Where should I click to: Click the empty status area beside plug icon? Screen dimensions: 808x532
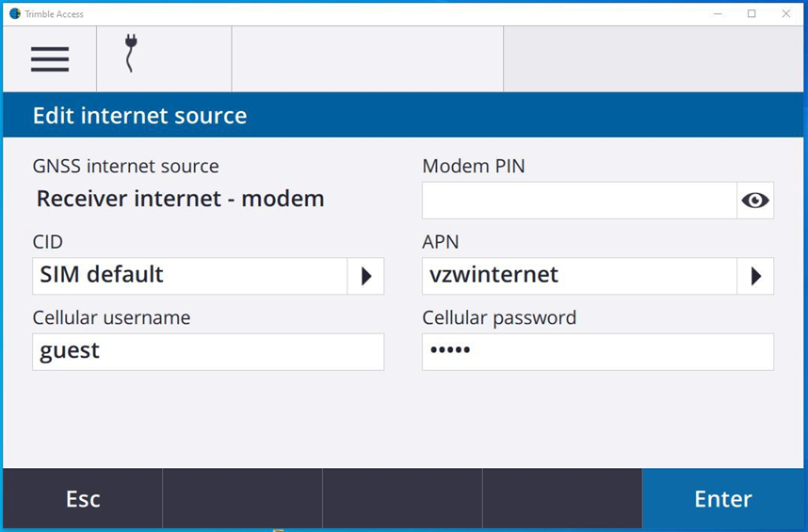367,58
